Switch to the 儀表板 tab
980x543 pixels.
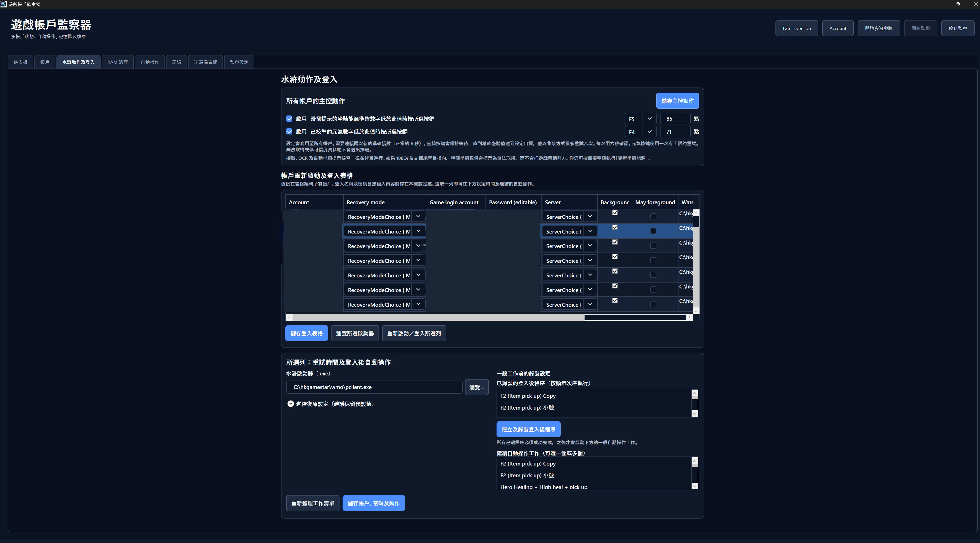click(x=21, y=62)
